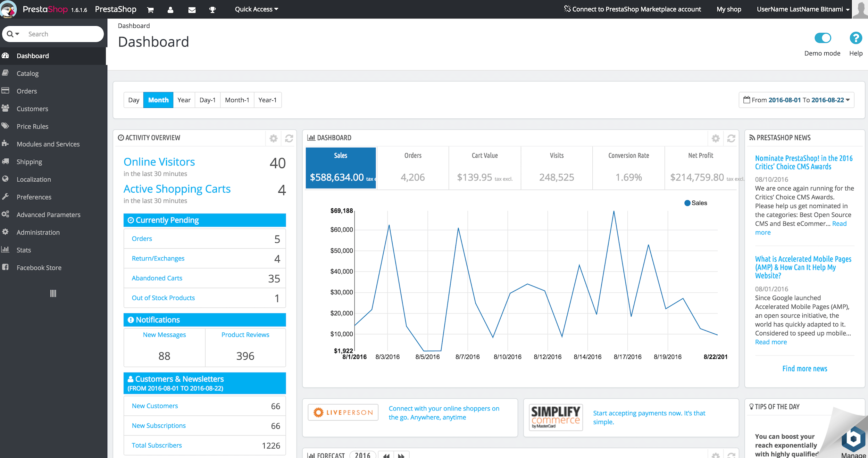The height and width of the screenshot is (458, 868).
Task: Click the Modules and Services plug icon
Action: pos(6,144)
